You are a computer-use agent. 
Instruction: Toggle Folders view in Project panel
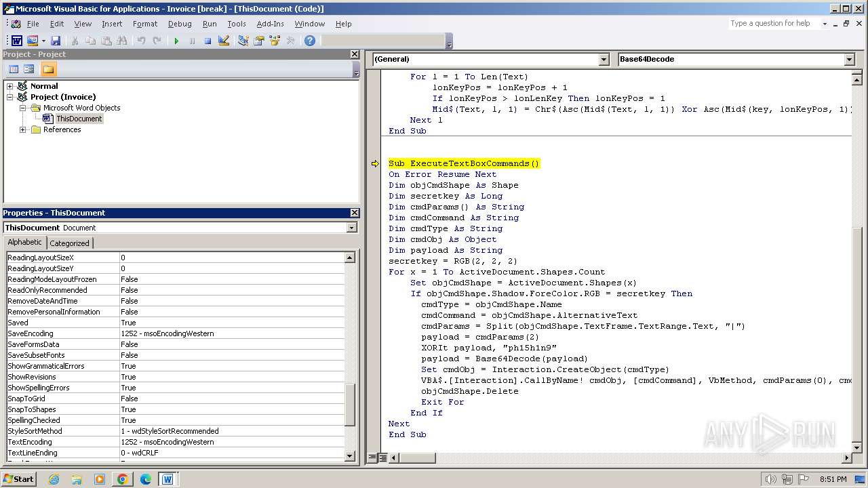48,69
